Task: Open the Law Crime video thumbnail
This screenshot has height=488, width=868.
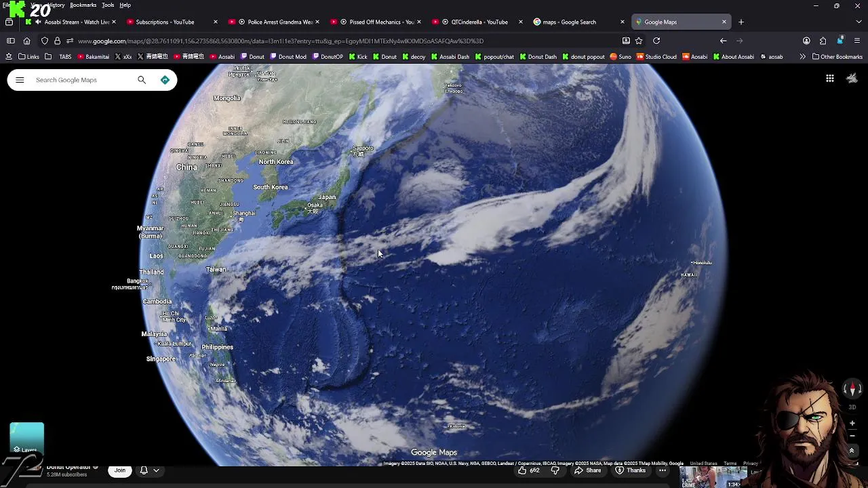Action: tap(713, 478)
